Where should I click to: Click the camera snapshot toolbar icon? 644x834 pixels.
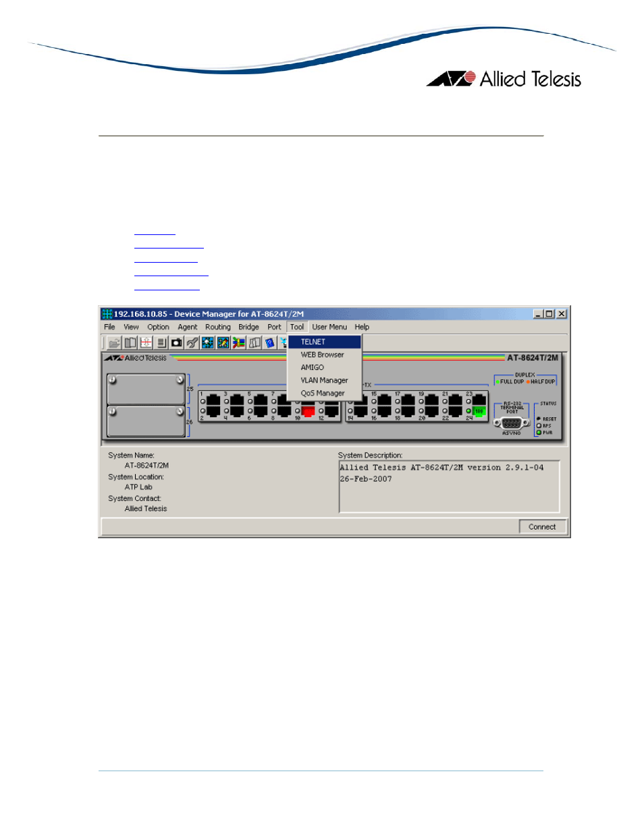click(x=177, y=343)
